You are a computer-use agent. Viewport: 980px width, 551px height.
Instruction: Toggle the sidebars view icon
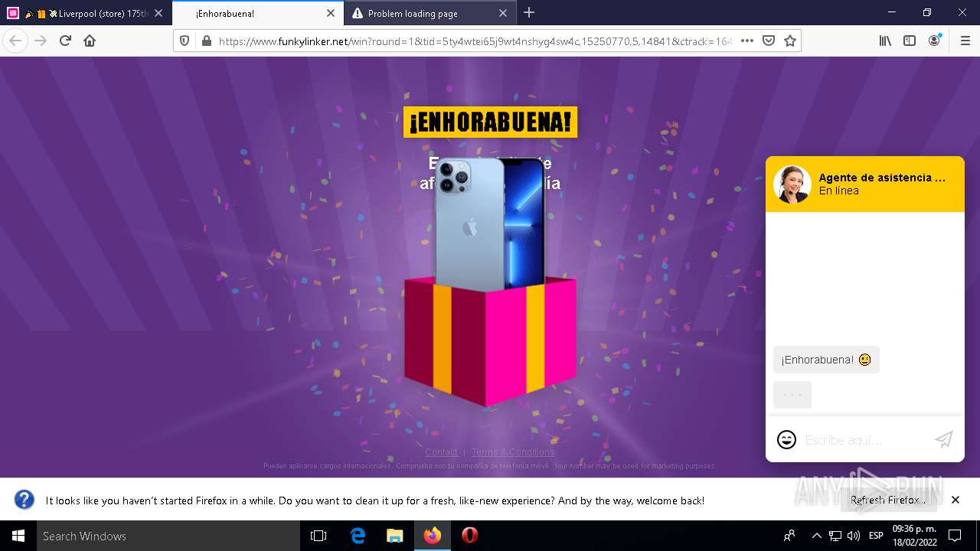(910, 41)
